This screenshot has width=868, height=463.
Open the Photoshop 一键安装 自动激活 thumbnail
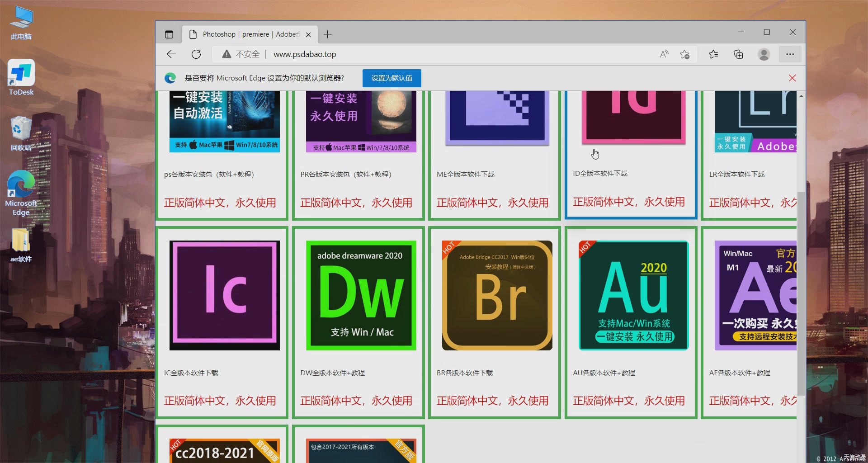coord(224,121)
